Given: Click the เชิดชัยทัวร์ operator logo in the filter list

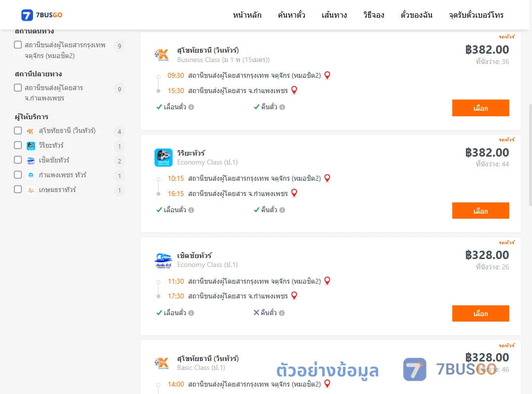Looking at the screenshot, I should [x=31, y=161].
